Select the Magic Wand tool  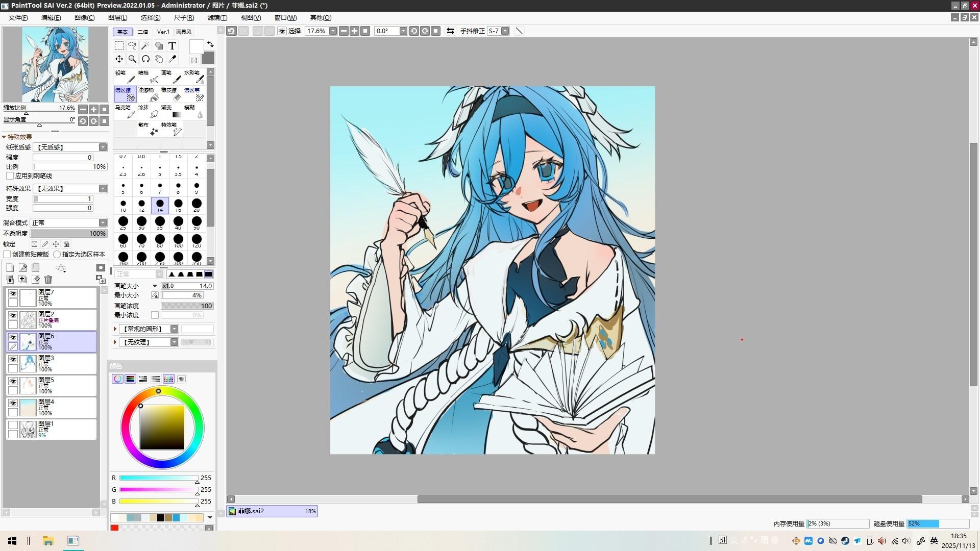145,46
